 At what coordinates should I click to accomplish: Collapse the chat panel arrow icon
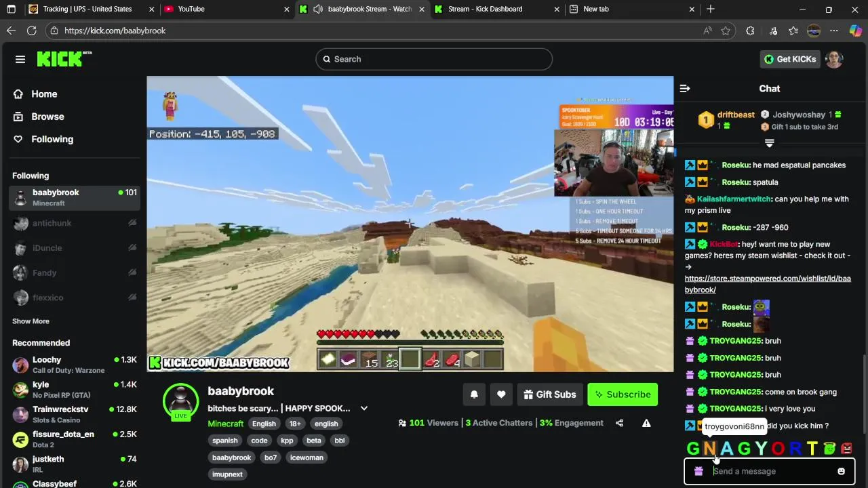pyautogui.click(x=685, y=89)
